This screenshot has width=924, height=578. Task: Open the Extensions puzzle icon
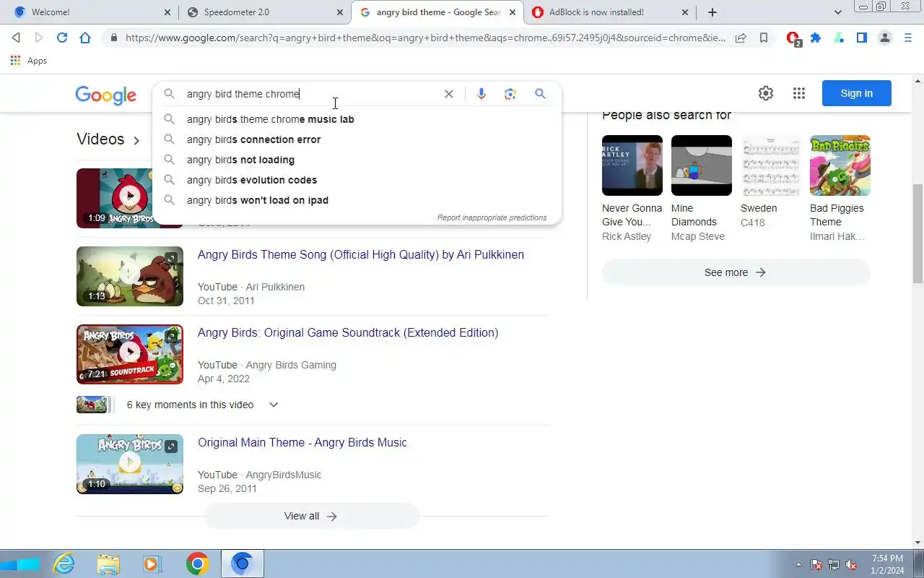click(x=816, y=38)
